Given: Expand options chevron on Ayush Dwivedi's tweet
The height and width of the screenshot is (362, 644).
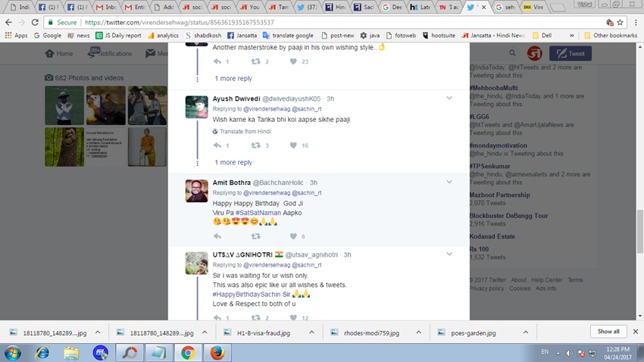Looking at the screenshot, I should 449,98.
